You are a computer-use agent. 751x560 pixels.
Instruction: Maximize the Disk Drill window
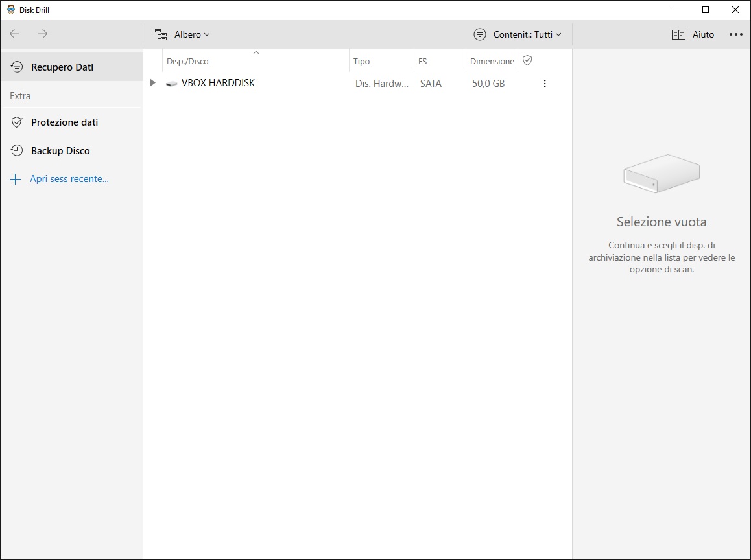coord(706,10)
